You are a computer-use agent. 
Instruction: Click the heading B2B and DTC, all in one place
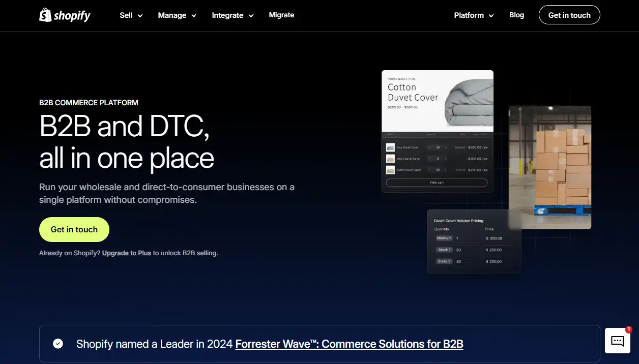coord(127,142)
